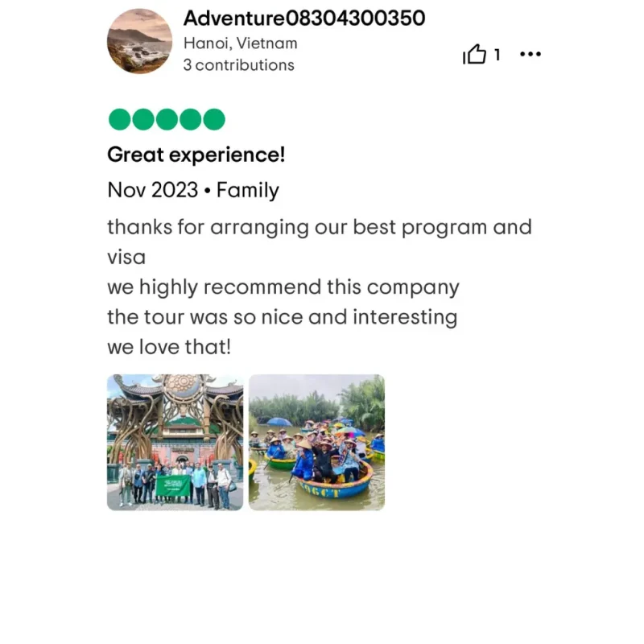Click the first green rating bubble
Viewport: 644px width, 644px height.
tap(119, 119)
